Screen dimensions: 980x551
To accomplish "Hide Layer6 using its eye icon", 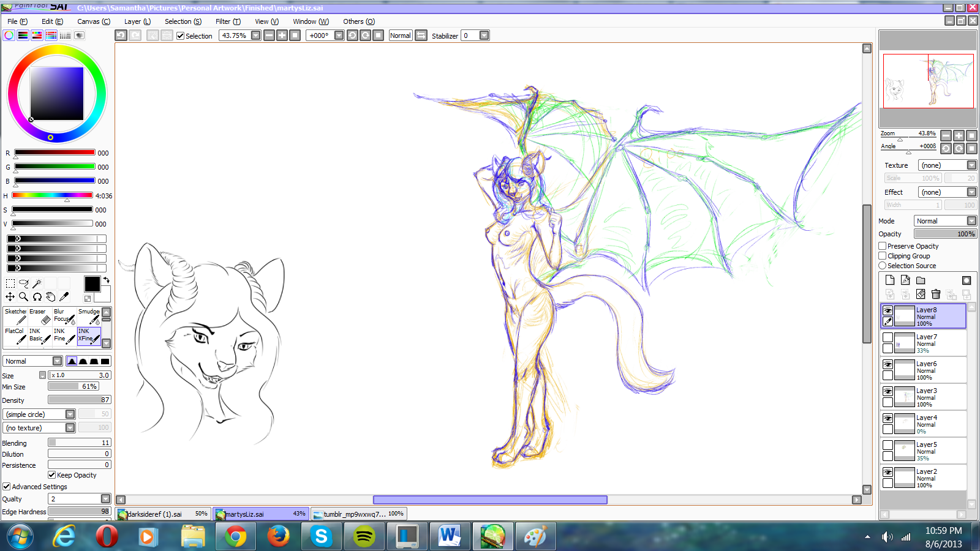I will coord(888,364).
